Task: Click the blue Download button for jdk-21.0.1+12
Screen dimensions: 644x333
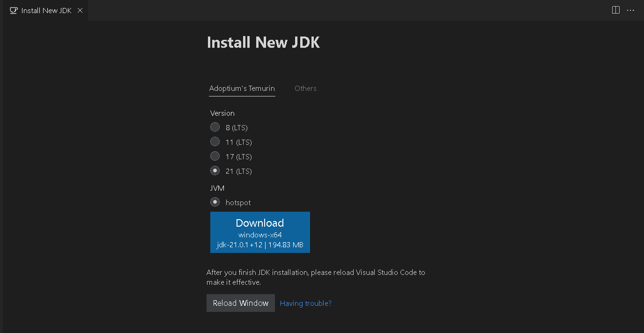Action: click(260, 223)
